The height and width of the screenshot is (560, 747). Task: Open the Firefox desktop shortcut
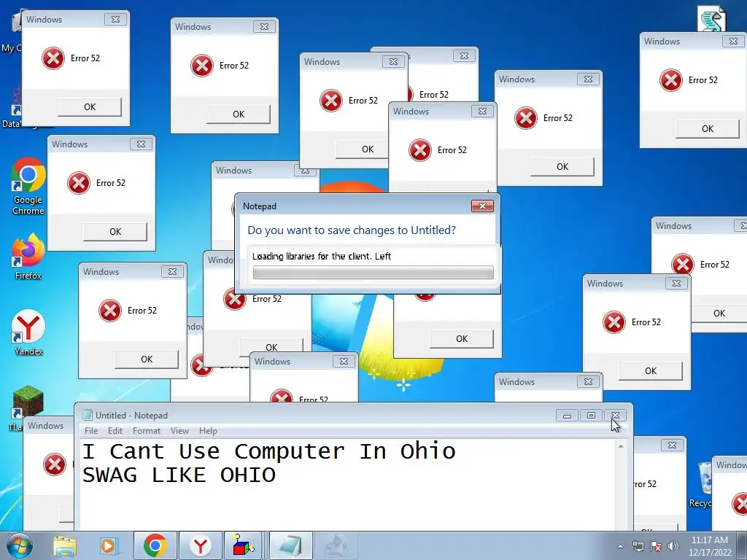pos(28,256)
